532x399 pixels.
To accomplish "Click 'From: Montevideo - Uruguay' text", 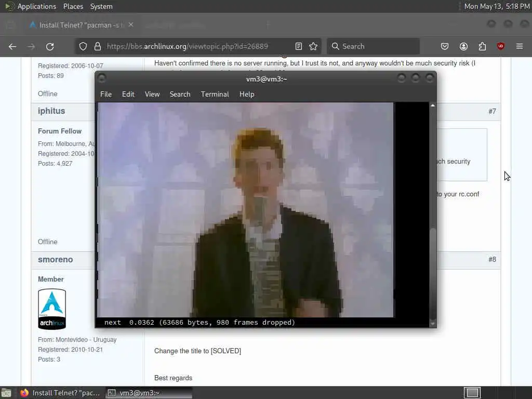I will pyautogui.click(x=77, y=340).
